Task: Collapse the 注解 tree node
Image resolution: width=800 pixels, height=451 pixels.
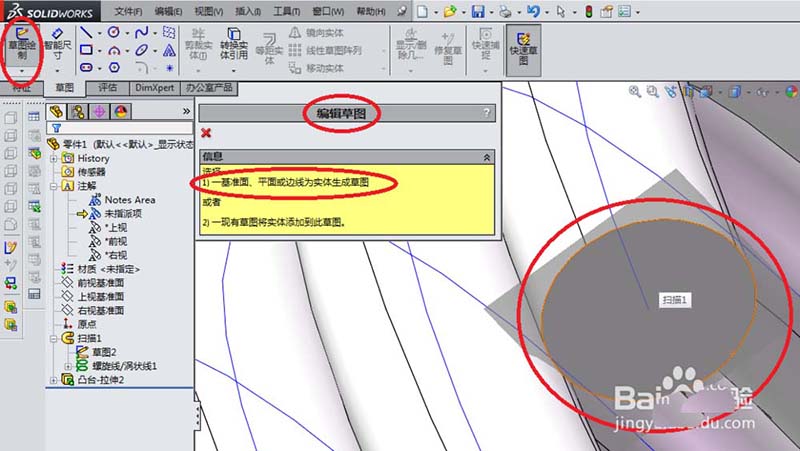Action: point(54,186)
